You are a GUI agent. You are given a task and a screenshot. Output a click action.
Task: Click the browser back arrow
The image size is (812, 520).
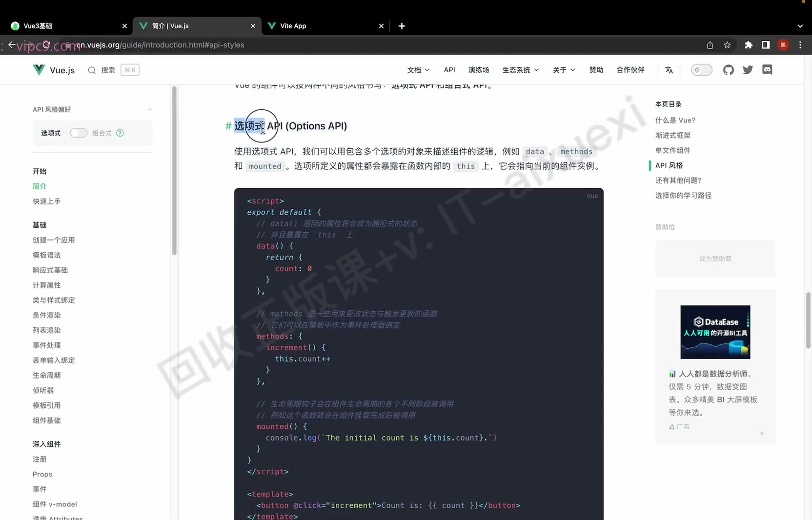click(12, 45)
